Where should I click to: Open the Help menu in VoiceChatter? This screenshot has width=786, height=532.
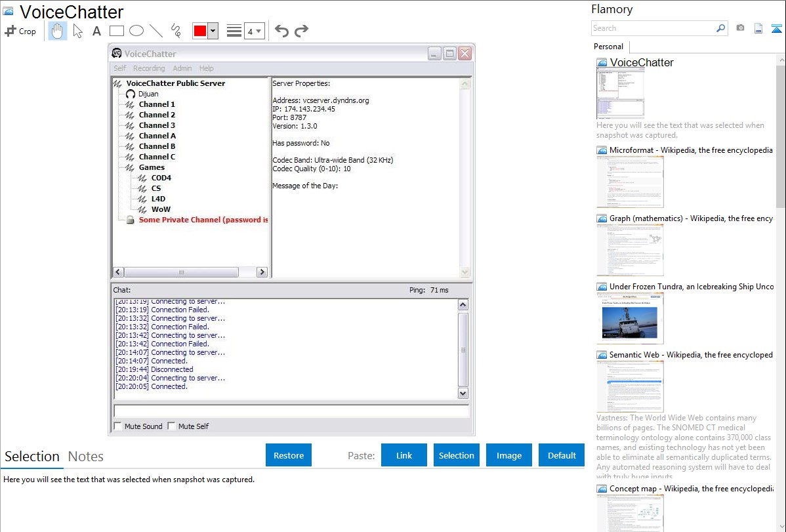coord(206,68)
